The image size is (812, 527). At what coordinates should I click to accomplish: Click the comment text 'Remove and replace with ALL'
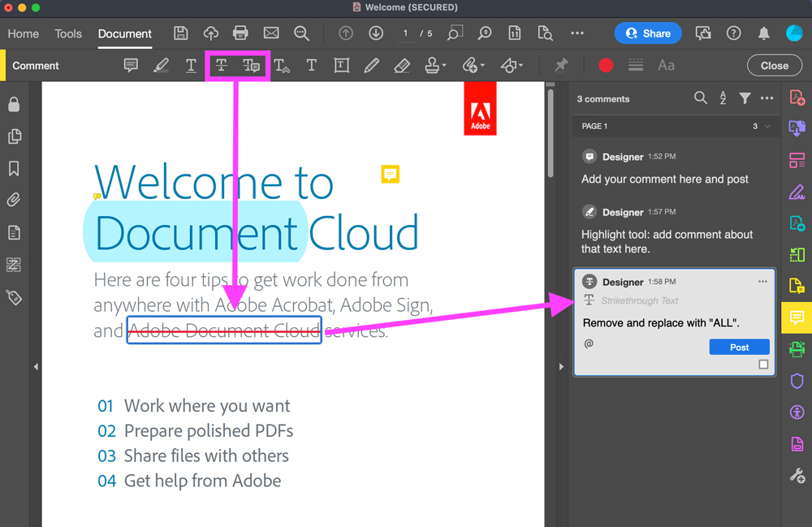pyautogui.click(x=661, y=323)
